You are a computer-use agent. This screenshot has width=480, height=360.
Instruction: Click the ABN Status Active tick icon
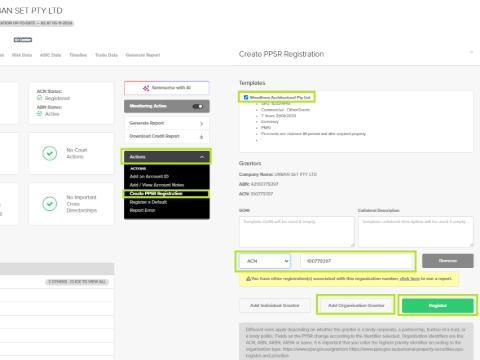[40, 114]
